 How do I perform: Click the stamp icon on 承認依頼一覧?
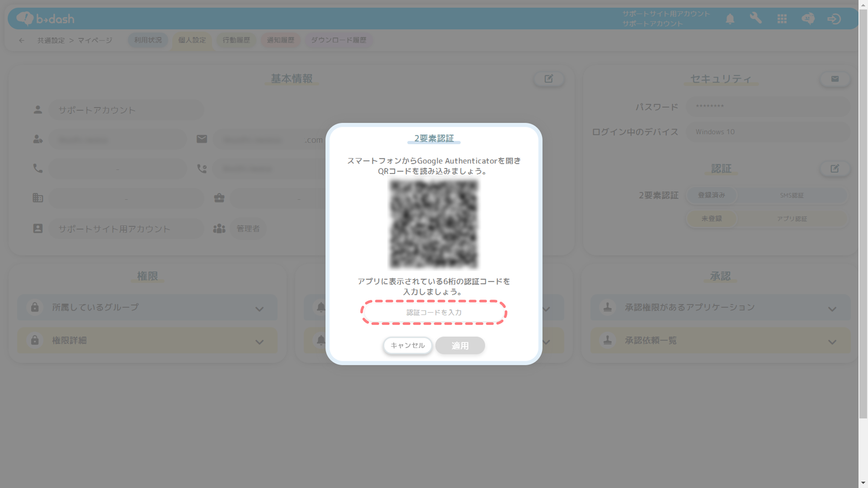tap(608, 340)
